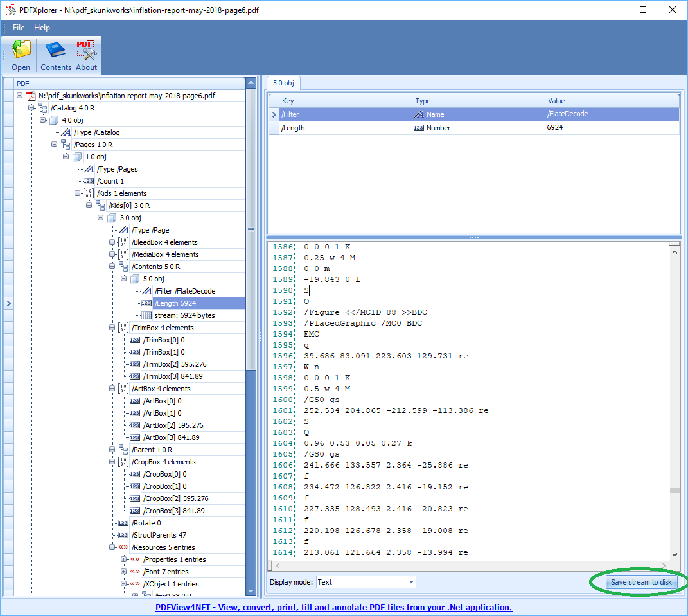Click the Name type icon in Filter row
The image size is (688, 616).
pyautogui.click(x=419, y=114)
